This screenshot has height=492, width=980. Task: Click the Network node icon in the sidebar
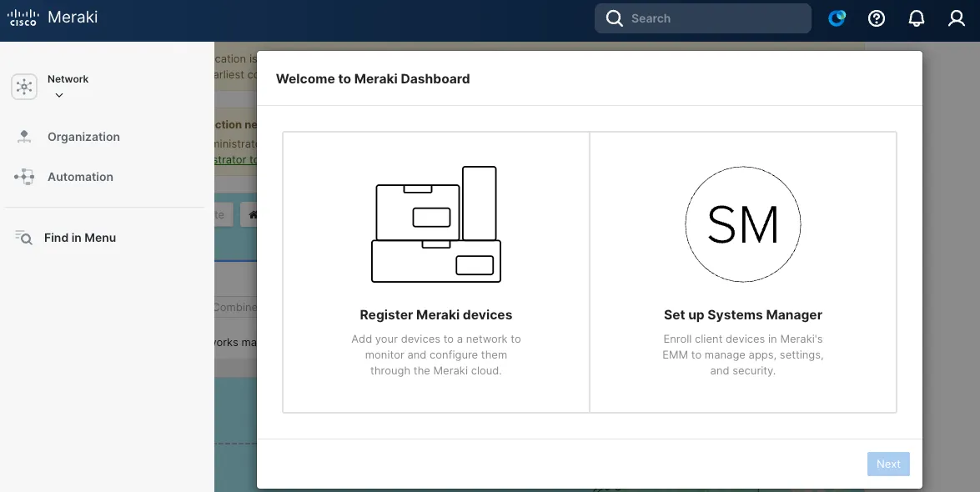[x=23, y=86]
